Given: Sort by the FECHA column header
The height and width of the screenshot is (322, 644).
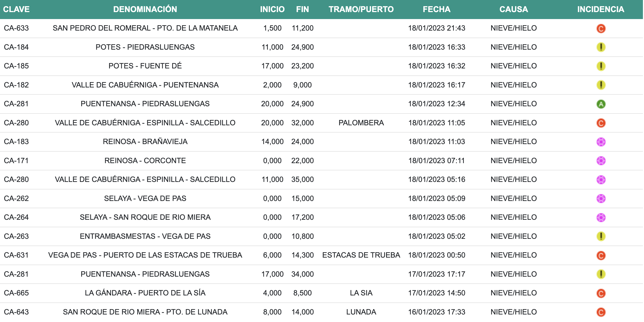Looking at the screenshot, I should click(x=436, y=9).
